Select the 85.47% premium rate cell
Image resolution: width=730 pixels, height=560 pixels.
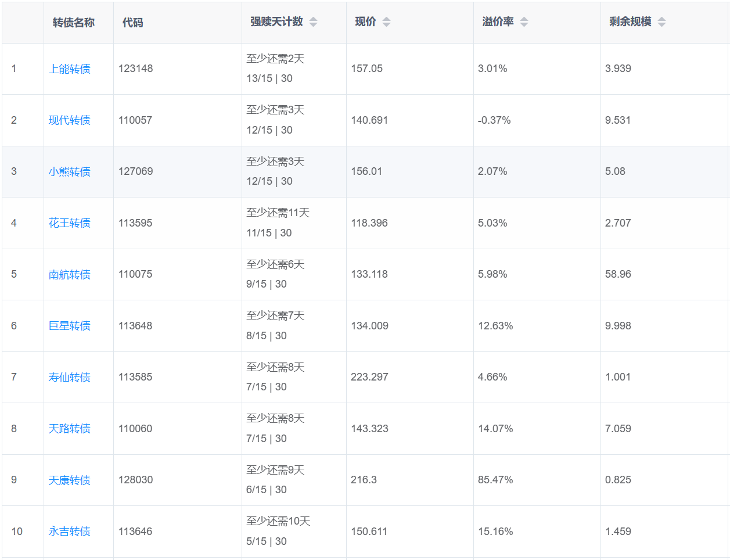[x=495, y=480]
